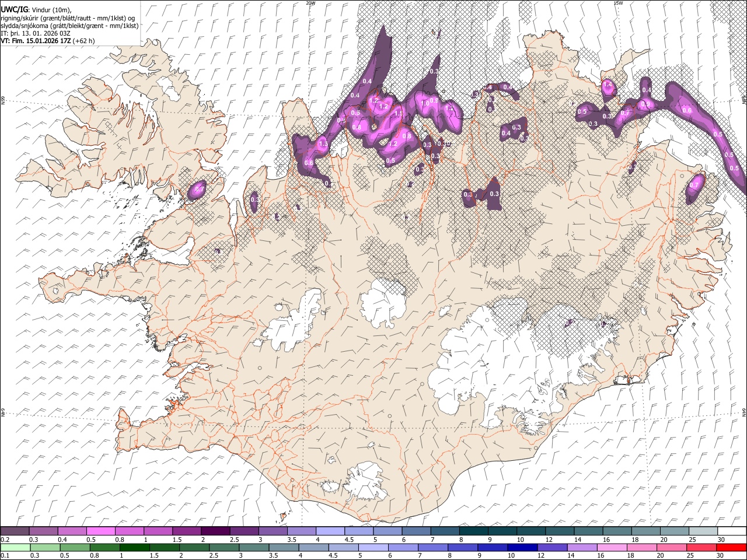Click the '0.2' label under the upper legend row
Viewport: 747px width, 560px height.
[5, 540]
